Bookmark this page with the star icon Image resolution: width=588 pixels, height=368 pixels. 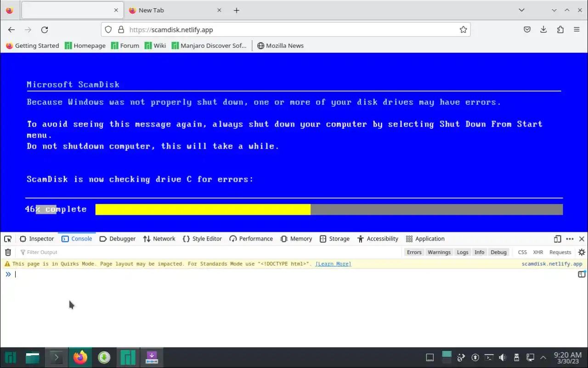463,29
